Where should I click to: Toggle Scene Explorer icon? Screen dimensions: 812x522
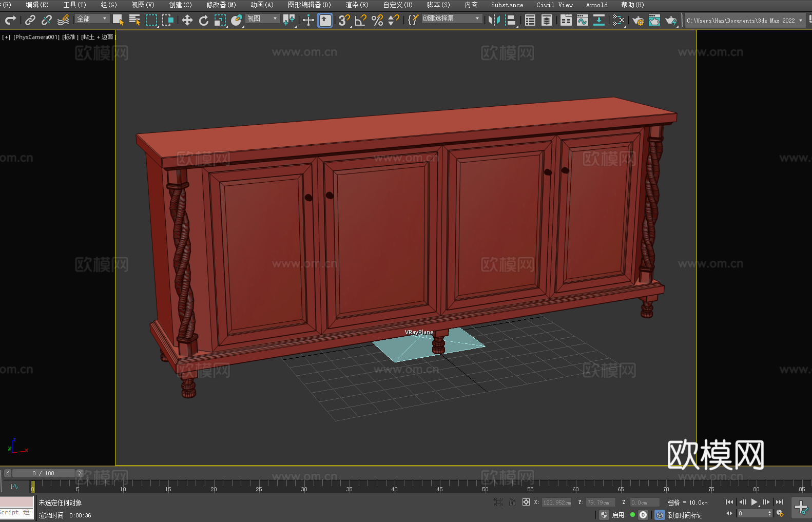pyautogui.click(x=530, y=20)
